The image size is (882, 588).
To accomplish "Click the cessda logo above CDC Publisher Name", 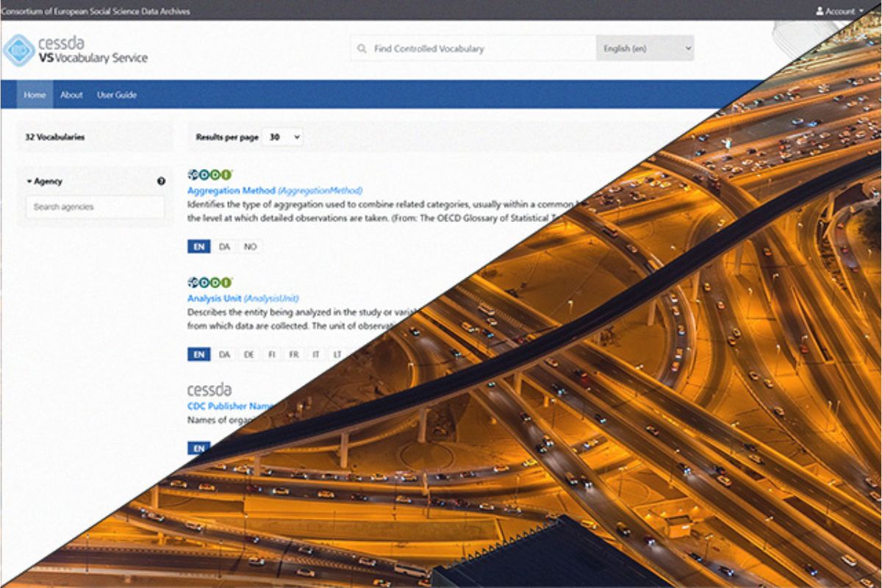I will click(x=209, y=390).
